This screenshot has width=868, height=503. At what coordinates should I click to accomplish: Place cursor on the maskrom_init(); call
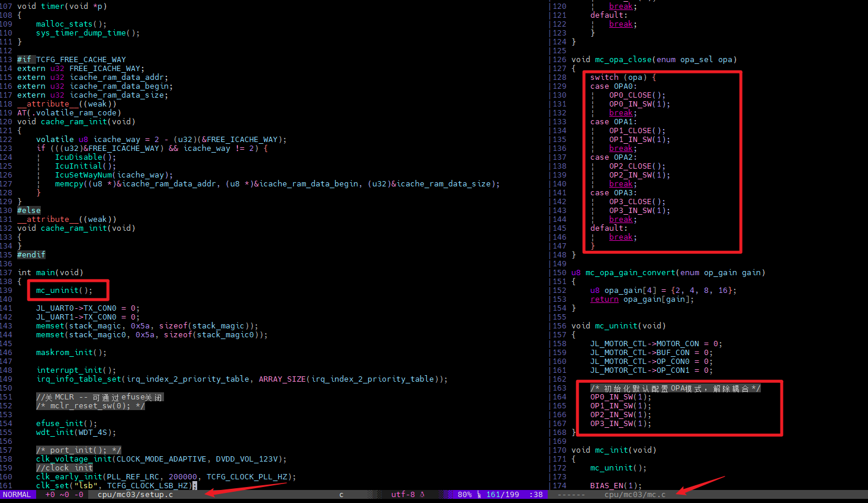pyautogui.click(x=72, y=353)
